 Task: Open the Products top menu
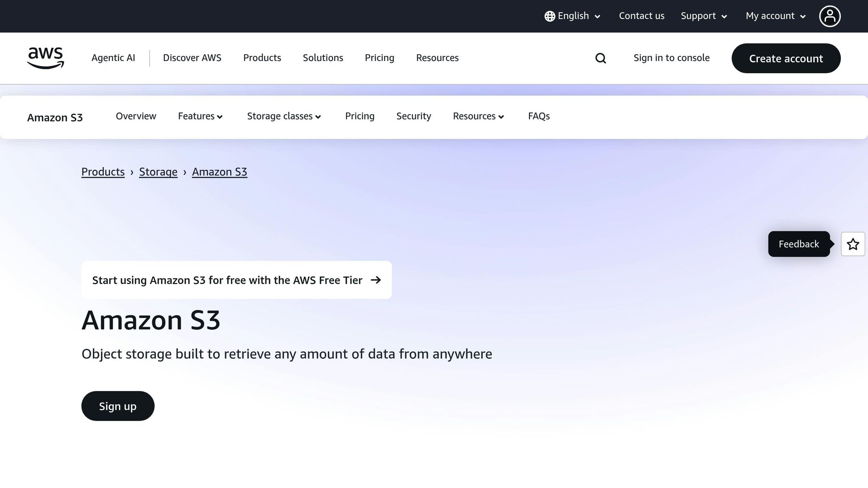point(262,58)
